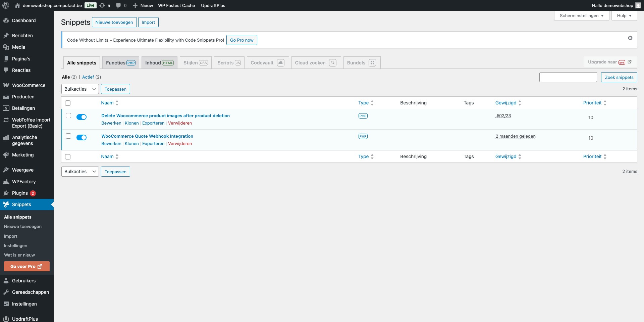This screenshot has width=644, height=322.
Task: Click the WordPress logo icon
Action: [6, 5]
